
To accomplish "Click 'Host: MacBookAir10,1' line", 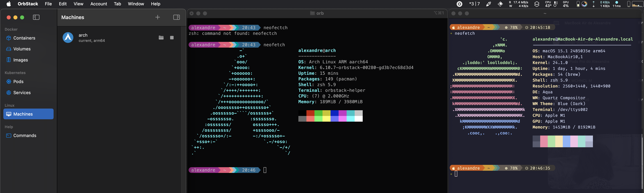I will click(x=557, y=57).
